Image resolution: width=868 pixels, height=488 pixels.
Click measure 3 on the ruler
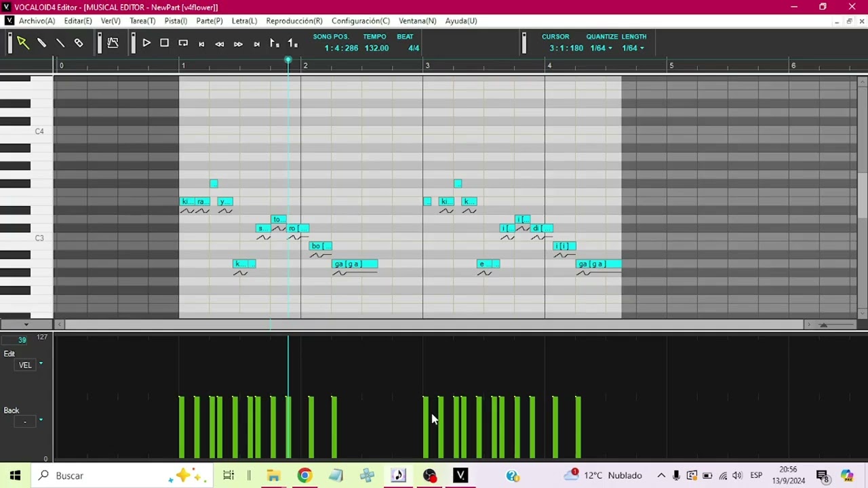point(427,66)
